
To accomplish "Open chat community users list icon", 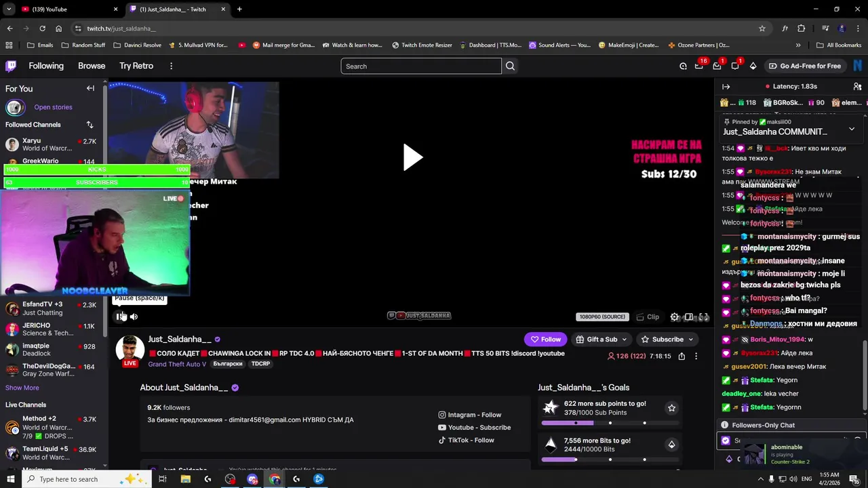I will [x=857, y=87].
